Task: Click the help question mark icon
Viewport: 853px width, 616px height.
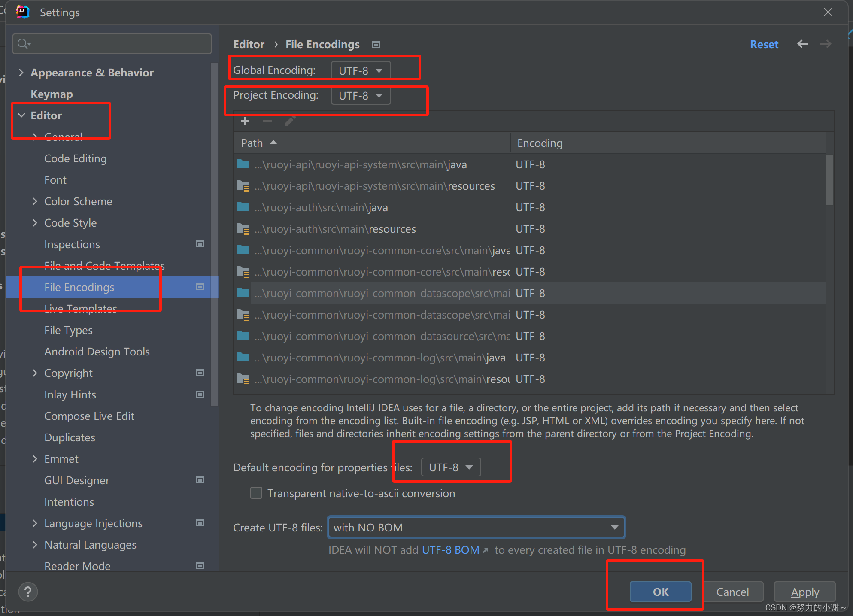Action: (27, 592)
